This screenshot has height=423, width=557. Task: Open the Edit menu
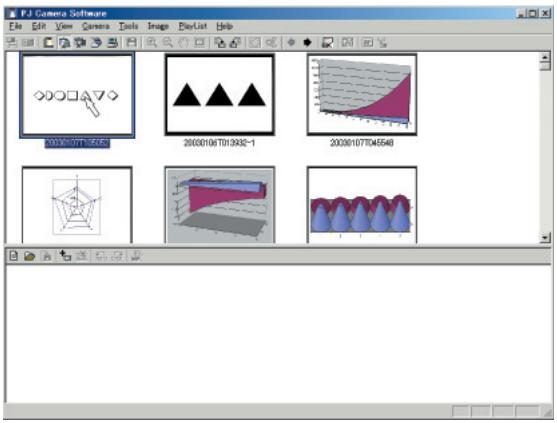[38, 26]
